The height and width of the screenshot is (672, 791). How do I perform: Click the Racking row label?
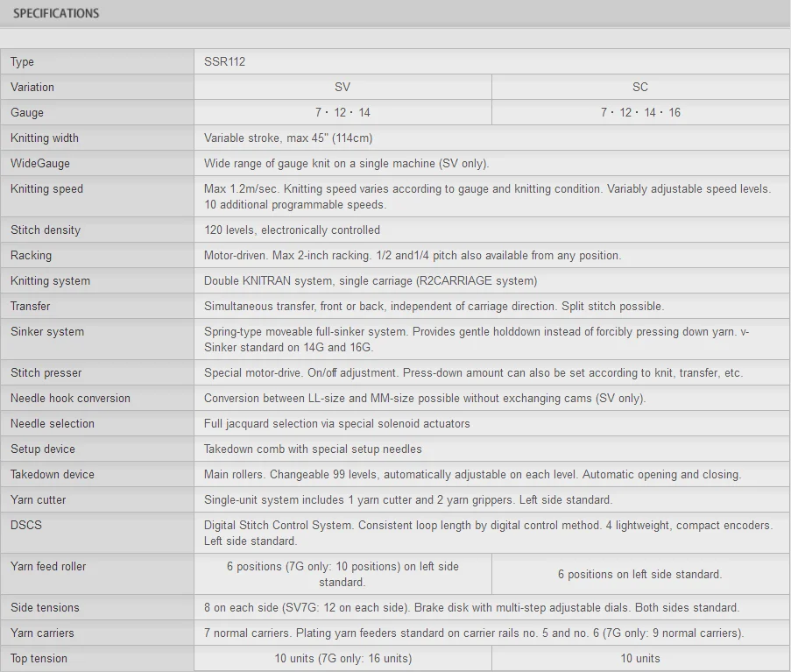pos(32,256)
